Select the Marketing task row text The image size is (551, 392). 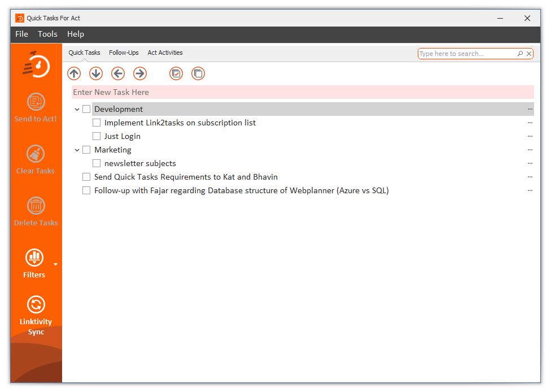point(113,150)
